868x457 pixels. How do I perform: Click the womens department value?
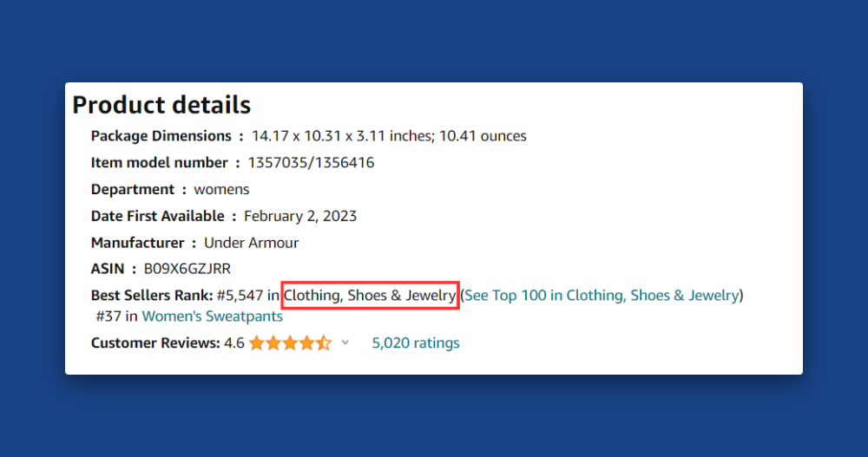click(221, 189)
